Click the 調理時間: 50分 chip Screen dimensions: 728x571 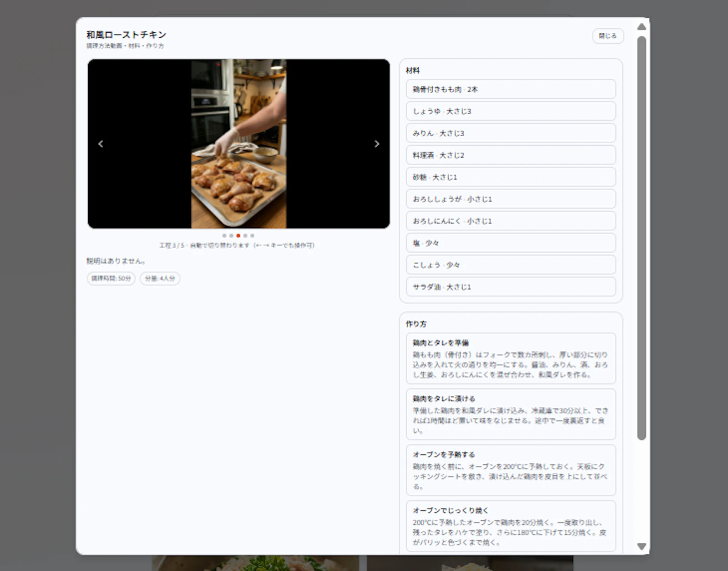tap(111, 278)
